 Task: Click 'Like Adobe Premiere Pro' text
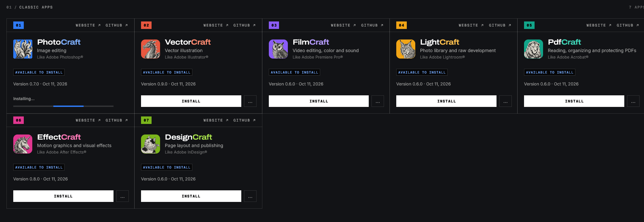pos(318,57)
